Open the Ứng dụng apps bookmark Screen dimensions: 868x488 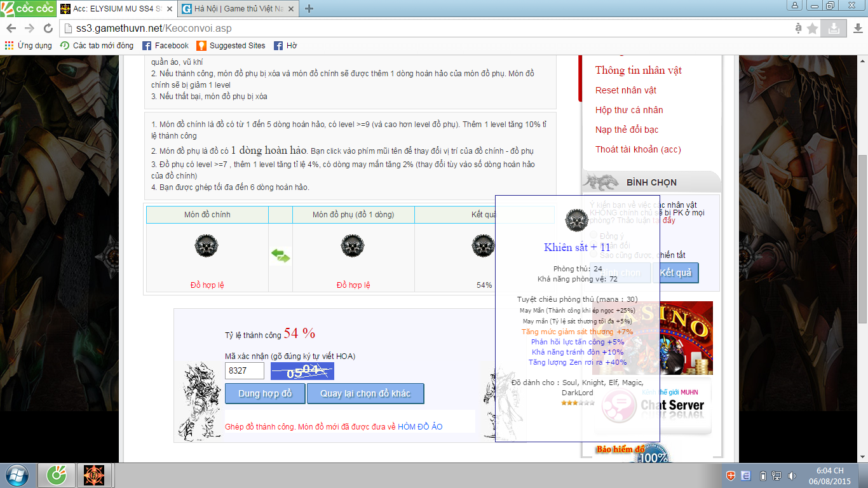29,46
